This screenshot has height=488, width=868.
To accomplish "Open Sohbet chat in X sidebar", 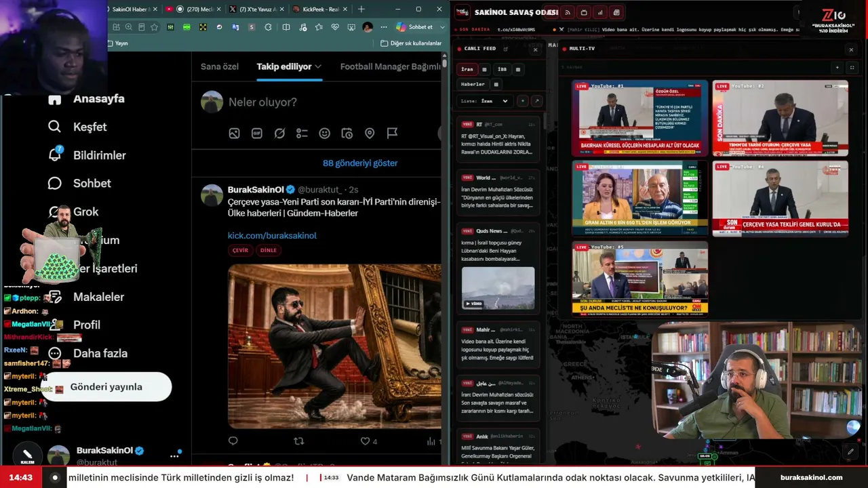I will [x=79, y=183].
